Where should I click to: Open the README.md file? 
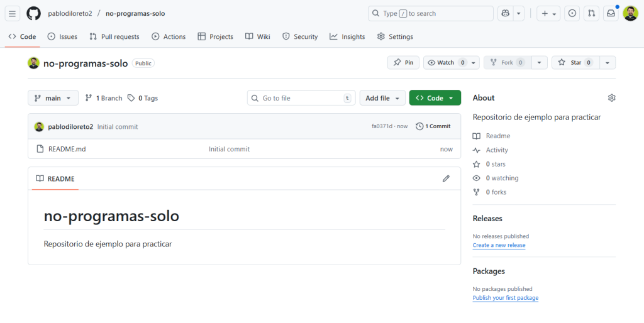click(x=67, y=149)
